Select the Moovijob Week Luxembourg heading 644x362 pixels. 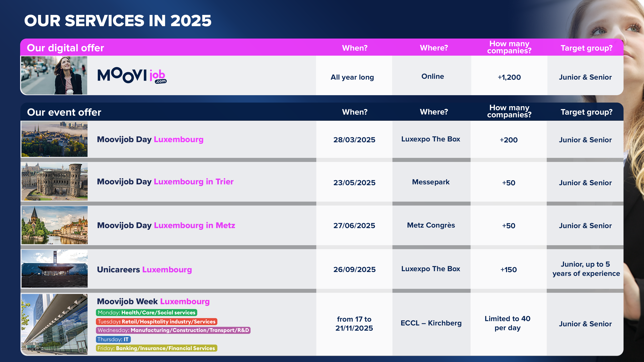click(153, 301)
